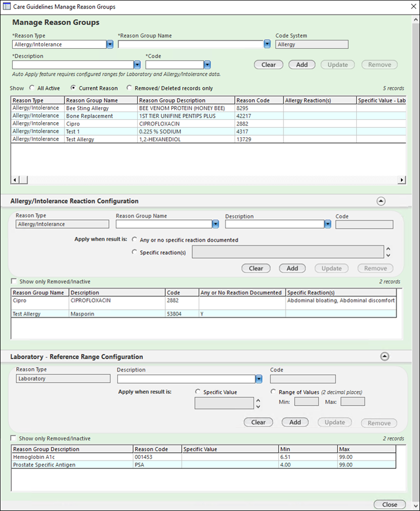Open Reason Group Name dropdown in Allergy Reaction section
This screenshot has height=511, width=420.
(x=216, y=224)
